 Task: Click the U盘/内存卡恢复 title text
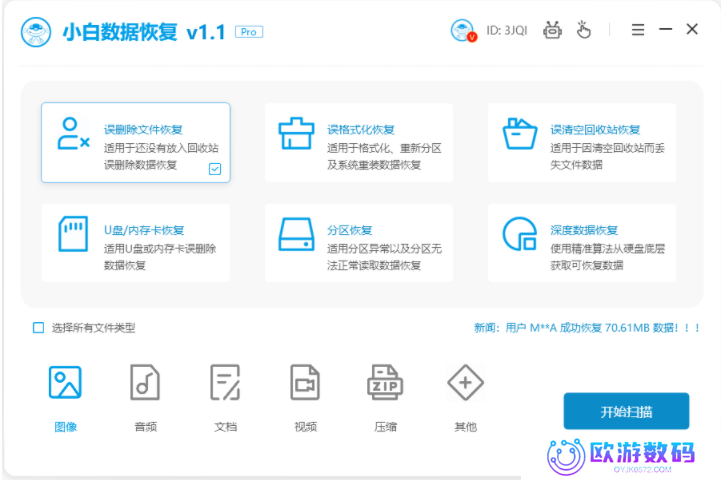coord(144,230)
